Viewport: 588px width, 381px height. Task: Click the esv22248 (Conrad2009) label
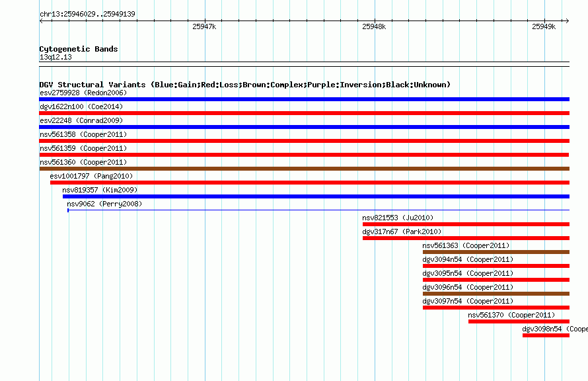[x=81, y=120]
